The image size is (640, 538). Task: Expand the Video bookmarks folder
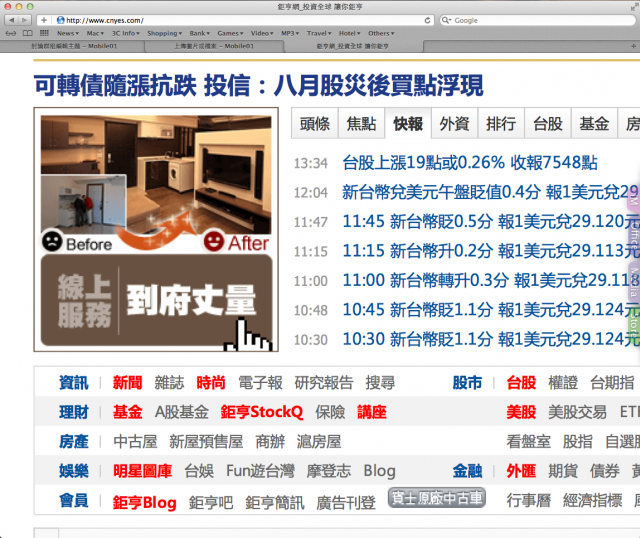[262, 33]
